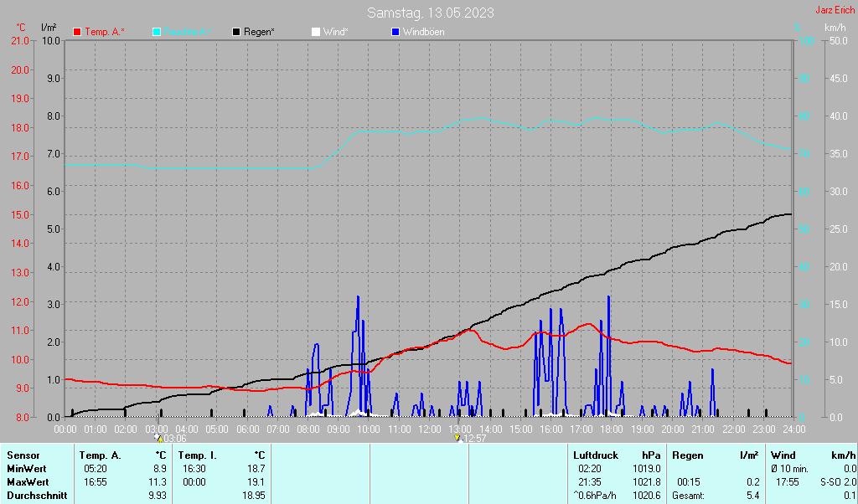This screenshot has width=858, height=504.
Task: Click the km/h unit above right axis
Action: click(835, 28)
